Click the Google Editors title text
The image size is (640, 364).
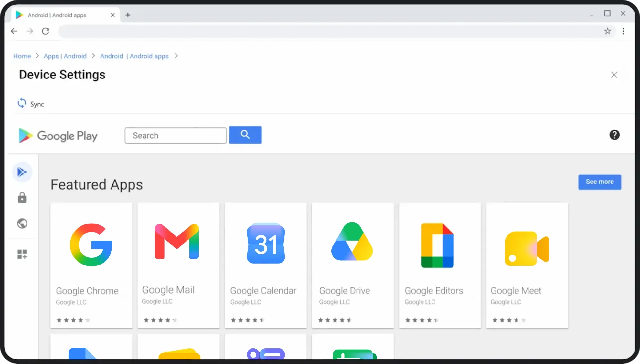pos(434,291)
